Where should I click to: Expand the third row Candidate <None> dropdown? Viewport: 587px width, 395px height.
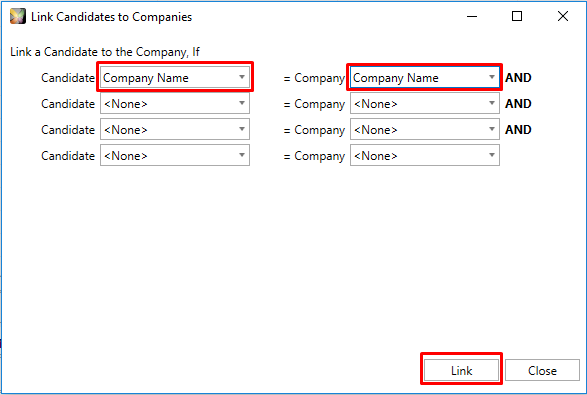tap(175, 129)
